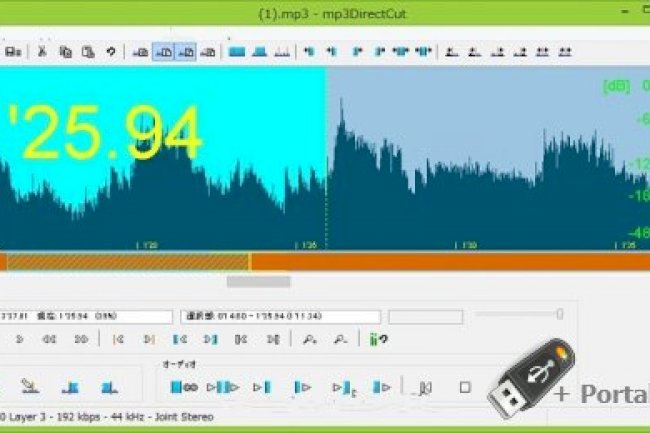Image resolution: width=650 pixels, height=433 pixels.
Task: Click the empty field right of the selection range field
Action: (x=425, y=317)
